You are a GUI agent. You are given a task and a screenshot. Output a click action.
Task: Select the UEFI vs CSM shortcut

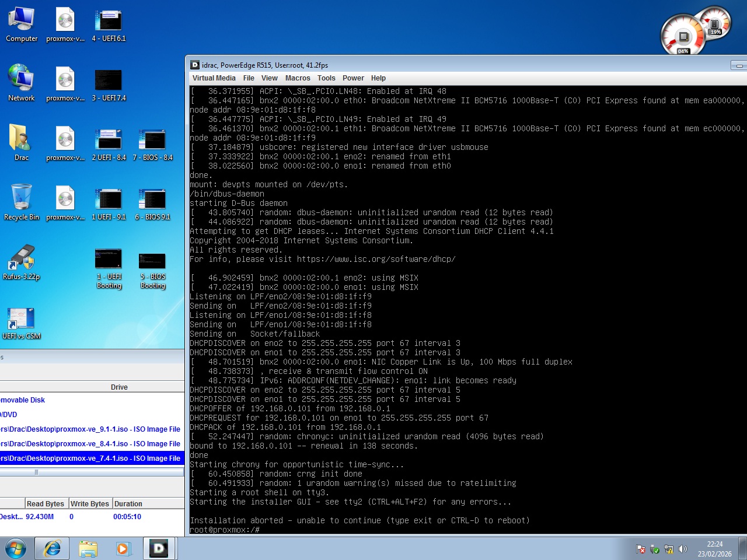(22, 324)
